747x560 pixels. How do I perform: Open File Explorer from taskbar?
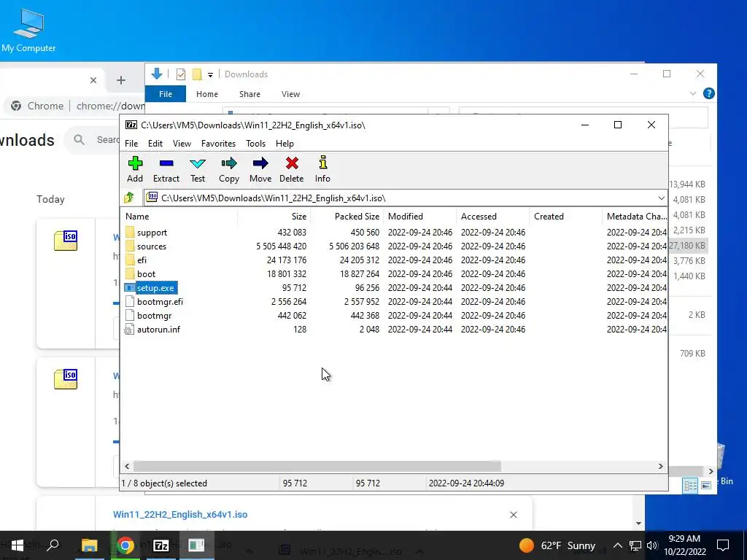click(89, 545)
